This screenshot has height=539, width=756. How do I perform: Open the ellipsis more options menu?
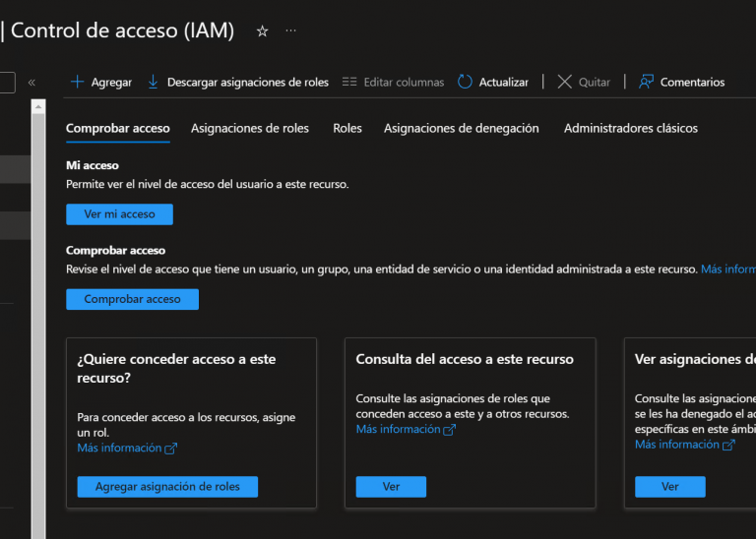coord(290,31)
